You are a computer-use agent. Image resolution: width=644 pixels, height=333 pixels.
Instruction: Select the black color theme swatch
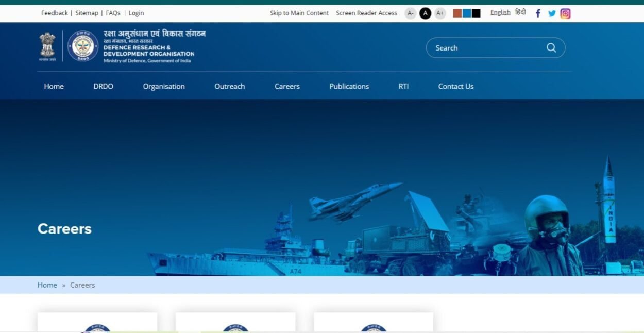pos(476,13)
